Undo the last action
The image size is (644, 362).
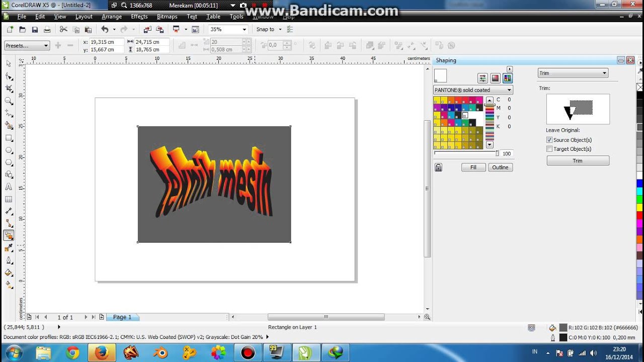point(105,30)
